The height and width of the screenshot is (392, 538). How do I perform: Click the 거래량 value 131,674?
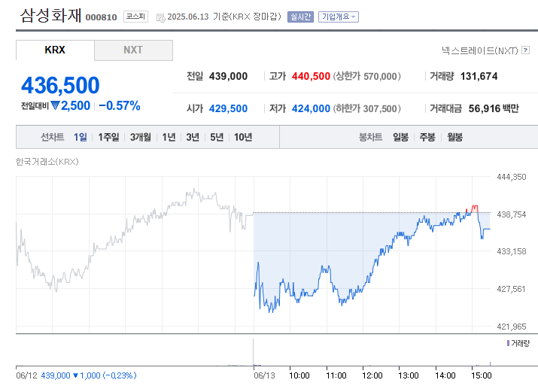tap(479, 76)
